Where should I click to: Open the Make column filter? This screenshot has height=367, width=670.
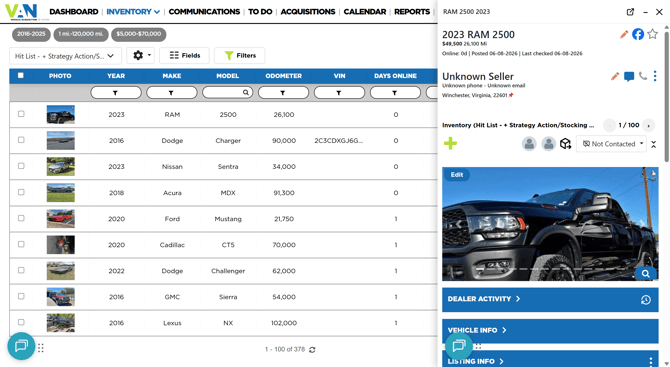[x=172, y=92]
